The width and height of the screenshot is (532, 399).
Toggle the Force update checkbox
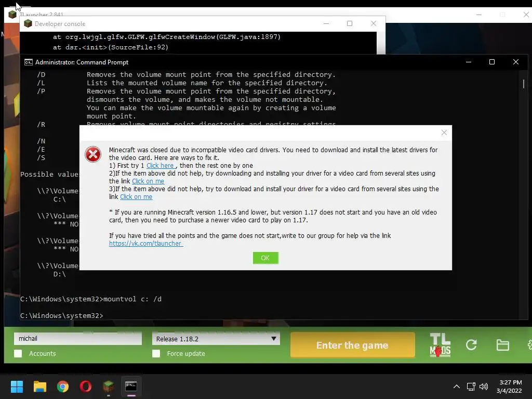tap(156, 353)
